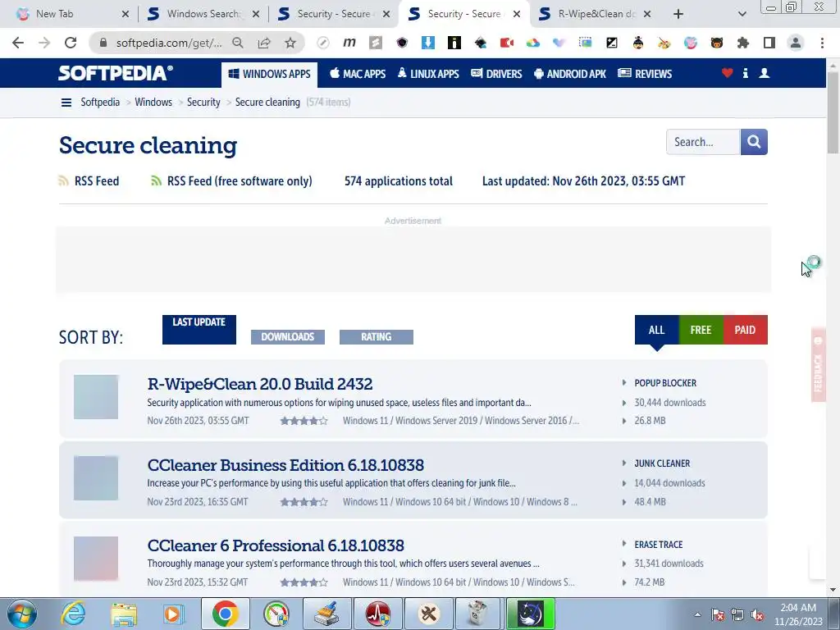Bookmark this page with star icon

point(290,43)
